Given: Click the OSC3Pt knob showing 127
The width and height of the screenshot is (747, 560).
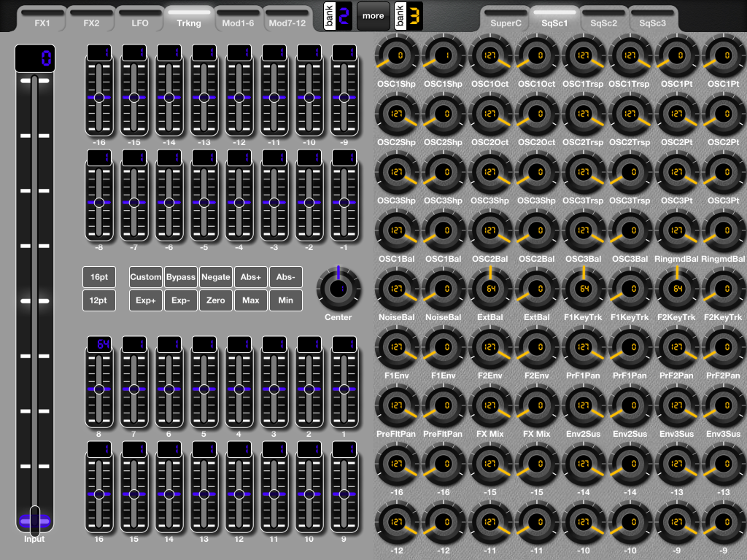Looking at the screenshot, I should tap(676, 172).
